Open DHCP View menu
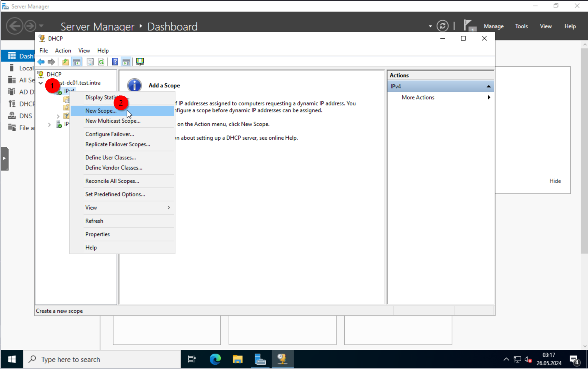 coord(84,50)
